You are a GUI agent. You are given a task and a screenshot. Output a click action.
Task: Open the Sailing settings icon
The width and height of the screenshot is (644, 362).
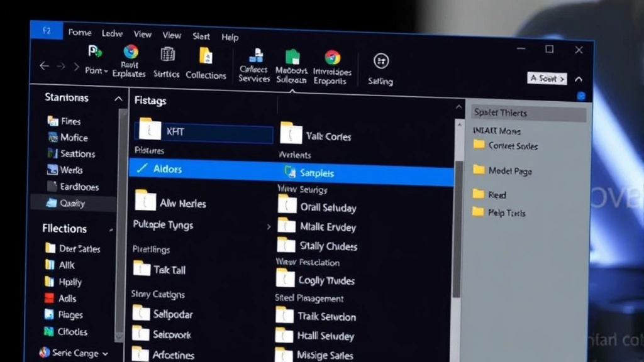380,62
